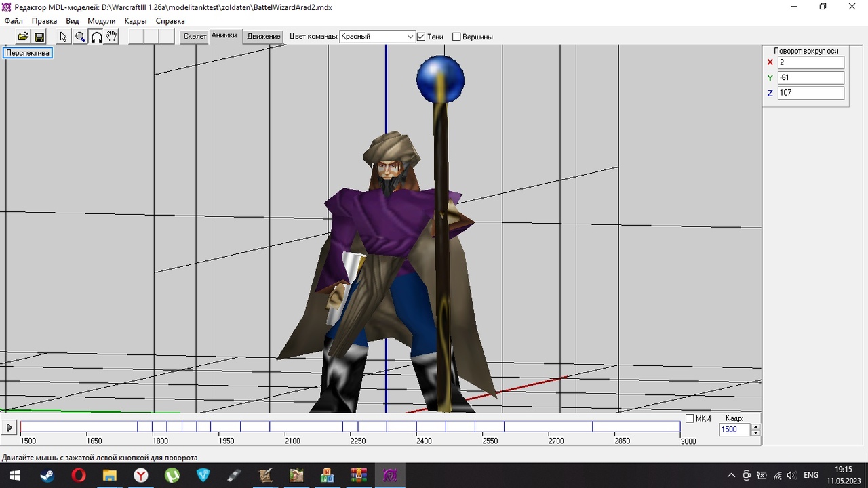868x488 pixels.
Task: Select the magnifier zoom tool
Action: pyautogui.click(x=80, y=37)
